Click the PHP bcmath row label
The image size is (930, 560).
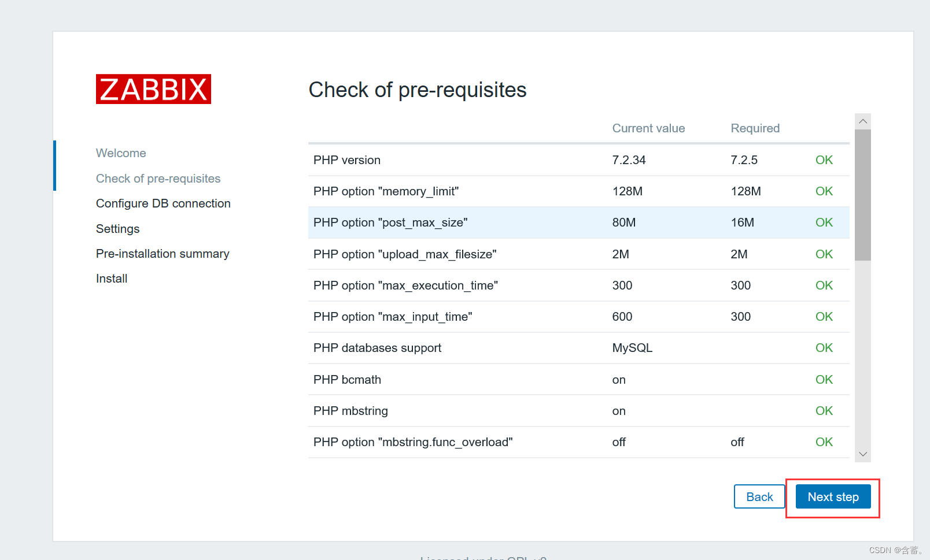tap(347, 380)
